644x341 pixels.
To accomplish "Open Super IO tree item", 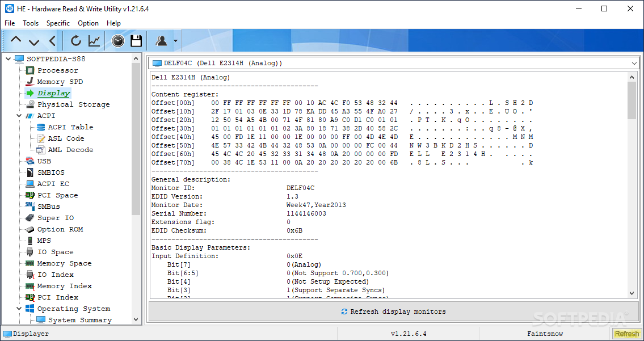I will [56, 218].
